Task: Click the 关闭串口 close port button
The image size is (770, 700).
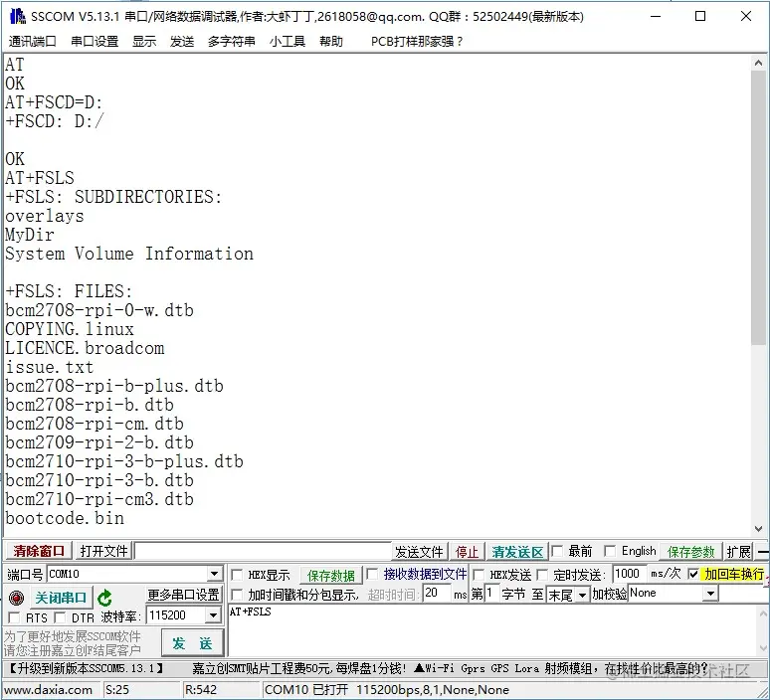Action: [x=62, y=598]
